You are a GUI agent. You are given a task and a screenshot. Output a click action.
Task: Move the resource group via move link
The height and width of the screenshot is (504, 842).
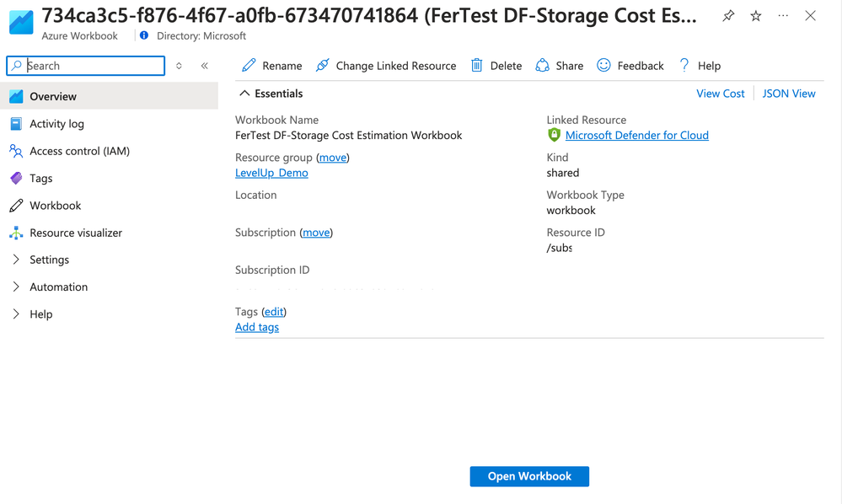333,158
